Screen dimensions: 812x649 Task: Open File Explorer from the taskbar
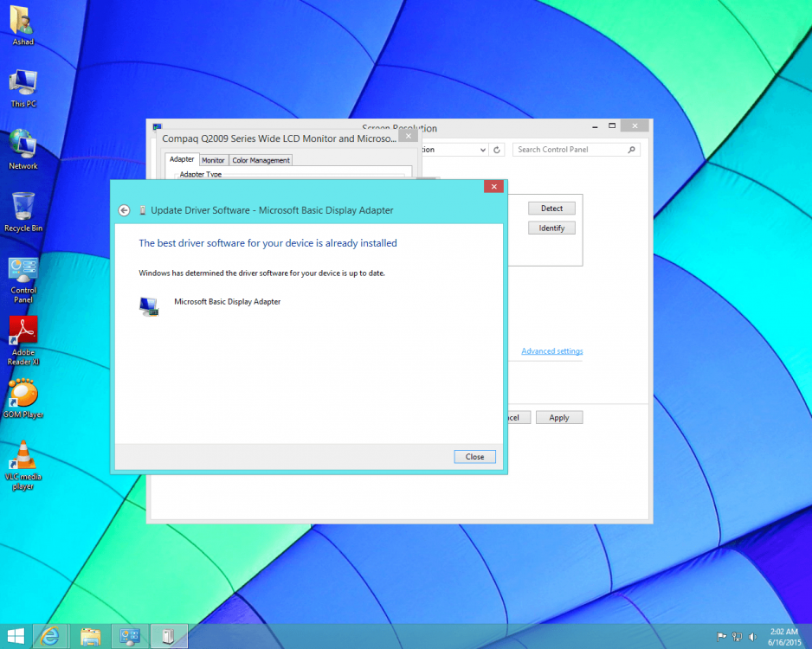point(90,636)
